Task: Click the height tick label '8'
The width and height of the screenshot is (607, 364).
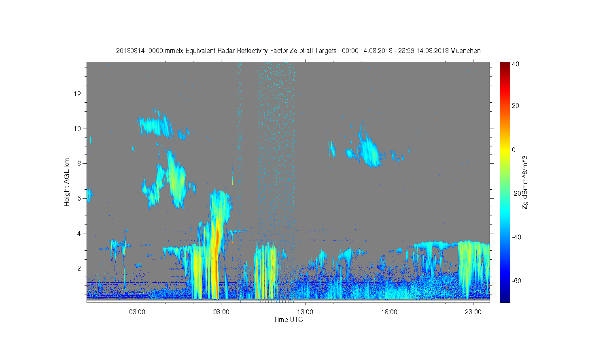Action: [x=79, y=163]
